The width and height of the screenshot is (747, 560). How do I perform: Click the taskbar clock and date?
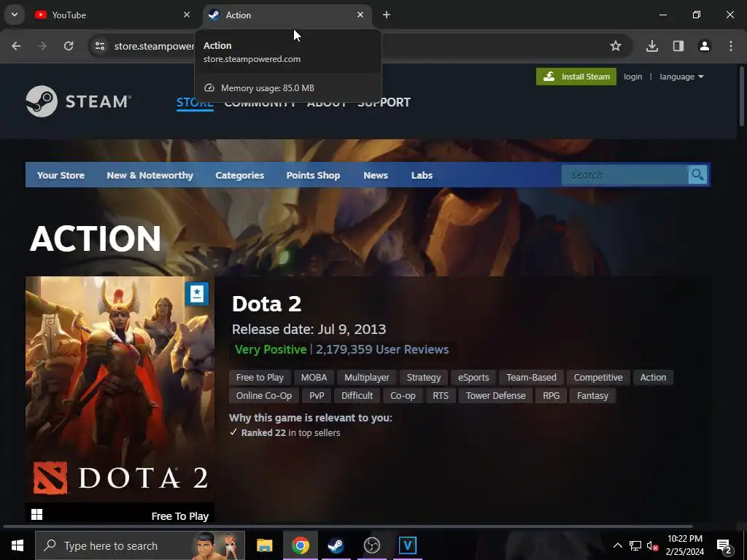pos(684,545)
